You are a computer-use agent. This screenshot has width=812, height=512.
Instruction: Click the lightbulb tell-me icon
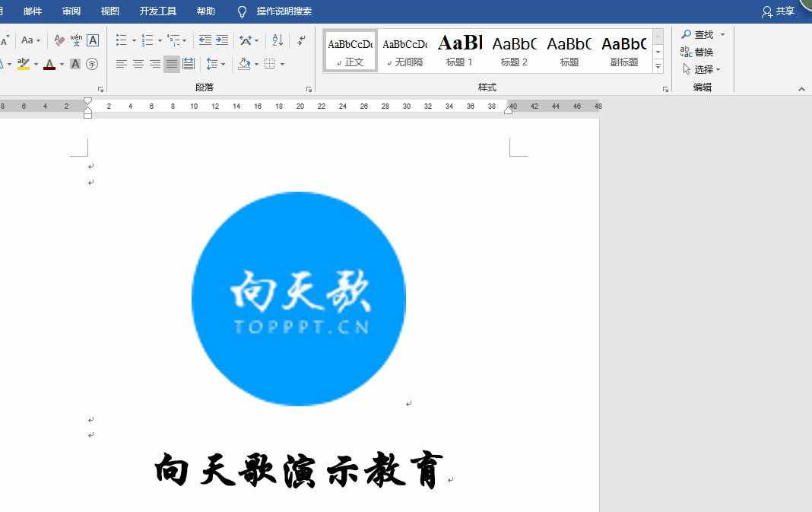(x=242, y=11)
